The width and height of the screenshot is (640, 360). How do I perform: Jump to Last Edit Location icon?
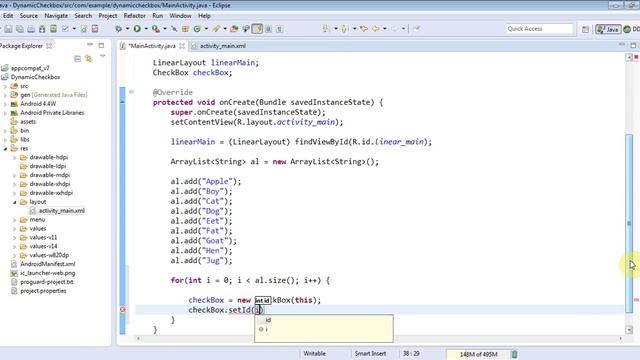click(364, 29)
